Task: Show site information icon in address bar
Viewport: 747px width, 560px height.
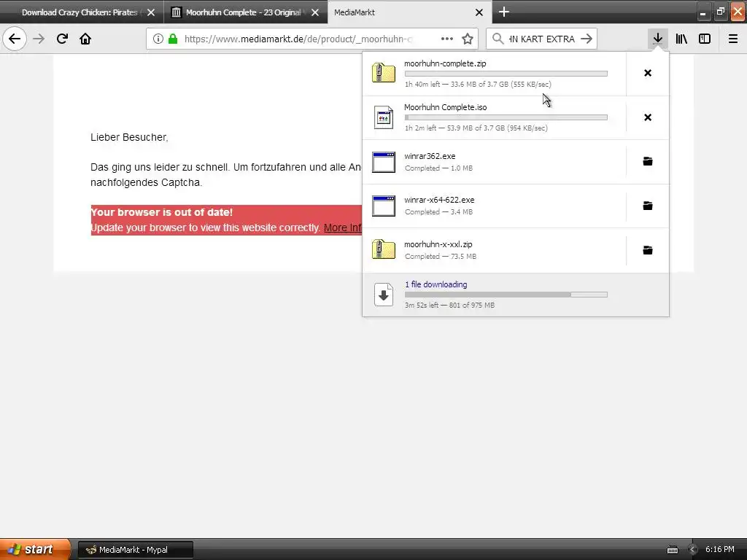Action: point(158,39)
